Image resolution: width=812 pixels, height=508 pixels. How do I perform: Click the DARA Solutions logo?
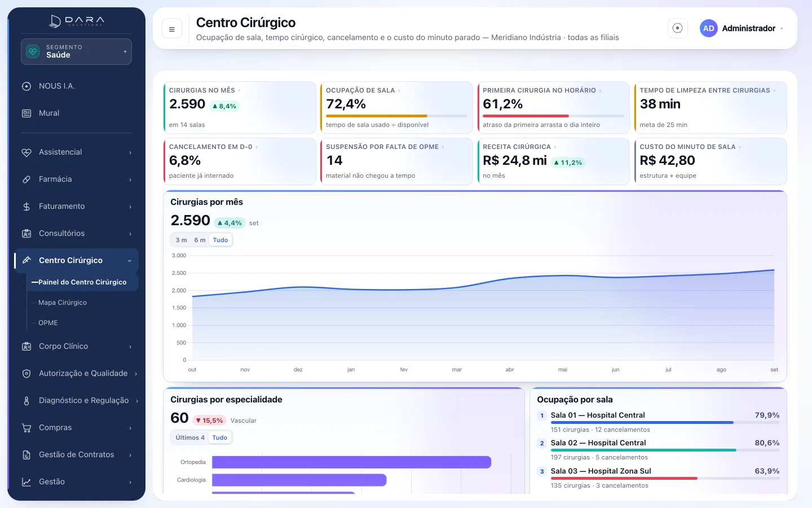[x=76, y=21]
